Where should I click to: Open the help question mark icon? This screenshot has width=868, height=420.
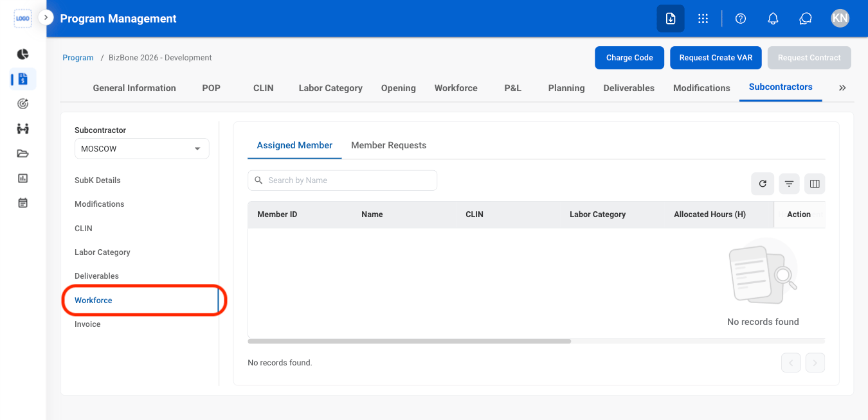click(741, 19)
